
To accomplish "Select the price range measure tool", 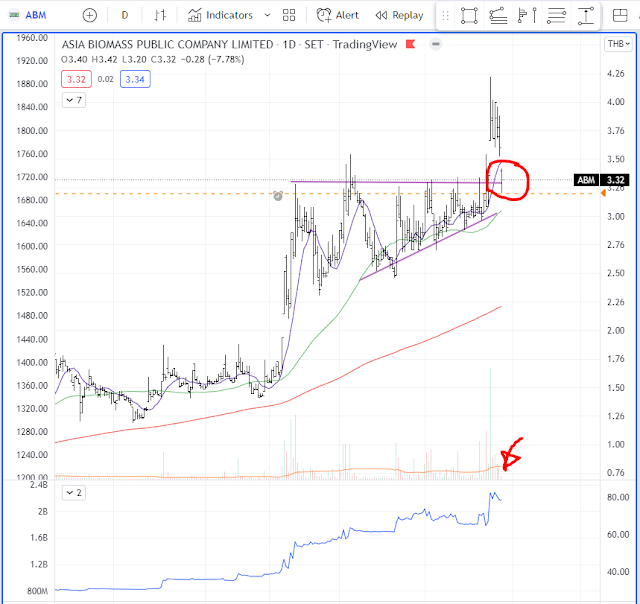I will pyautogui.click(x=586, y=16).
